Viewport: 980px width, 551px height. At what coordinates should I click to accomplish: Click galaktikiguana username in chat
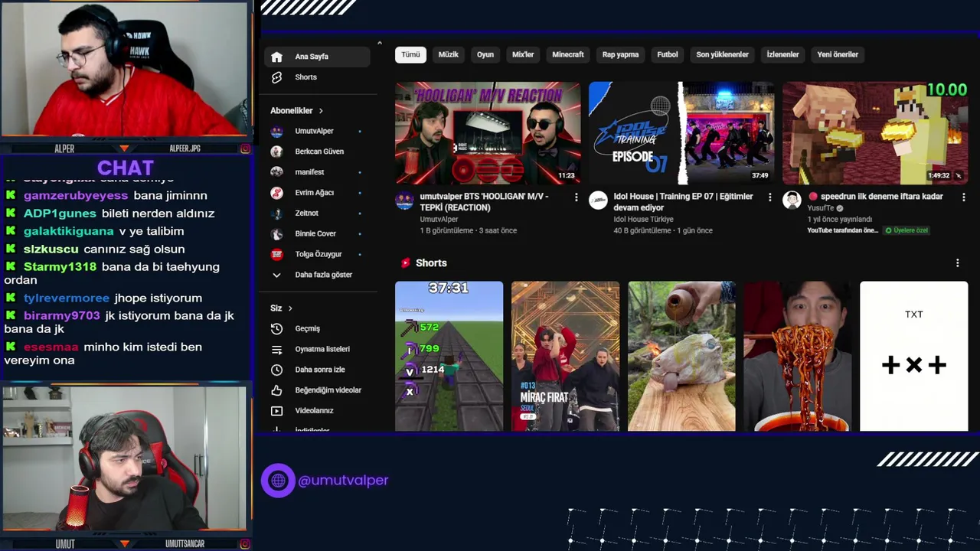(68, 231)
